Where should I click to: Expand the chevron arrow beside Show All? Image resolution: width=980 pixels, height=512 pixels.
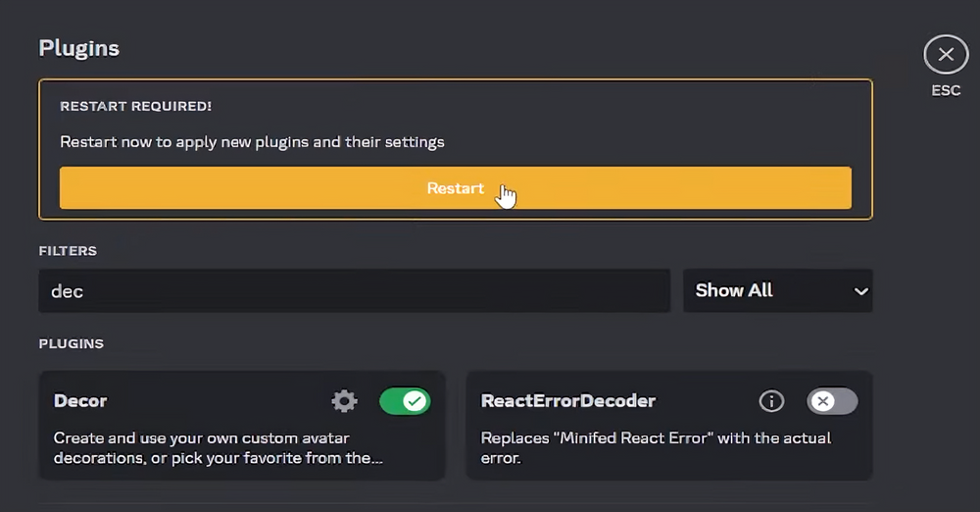click(x=860, y=291)
